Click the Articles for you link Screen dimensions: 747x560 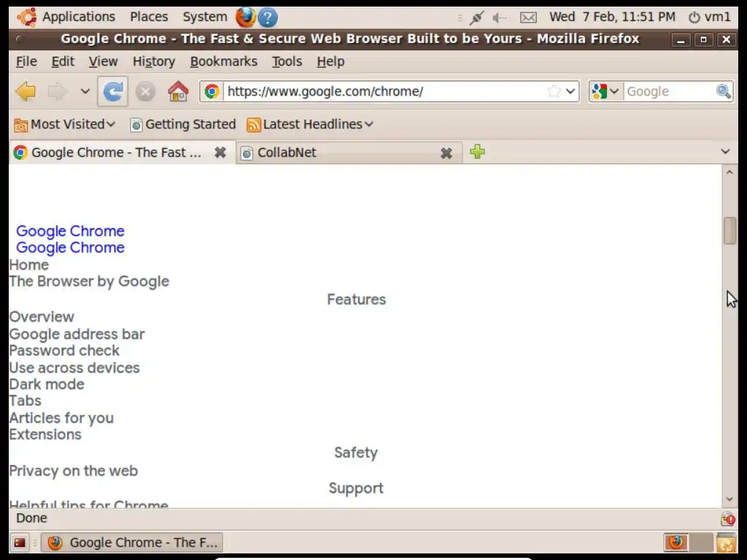click(x=61, y=418)
